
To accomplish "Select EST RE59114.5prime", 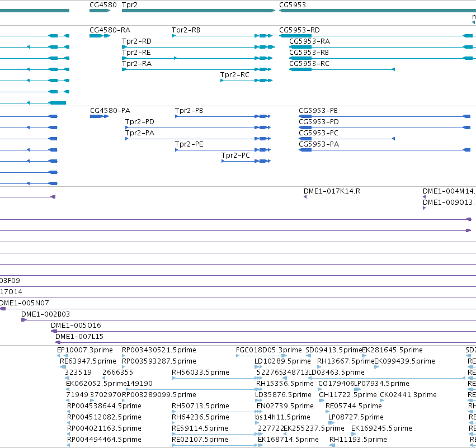I will coord(200,429).
